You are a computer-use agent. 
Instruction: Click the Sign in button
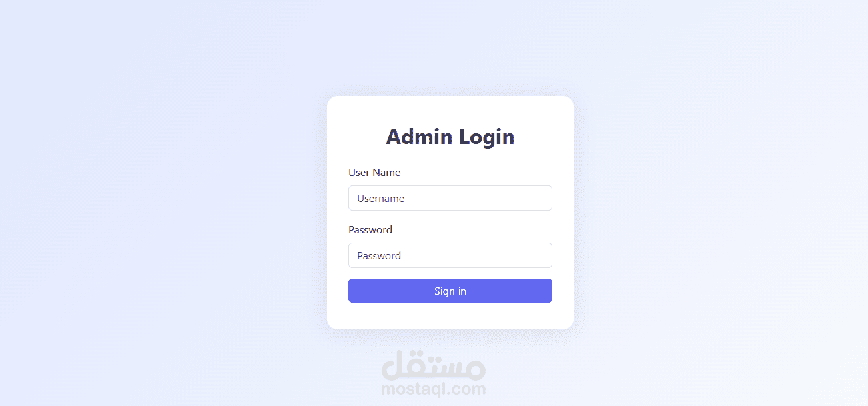click(450, 291)
